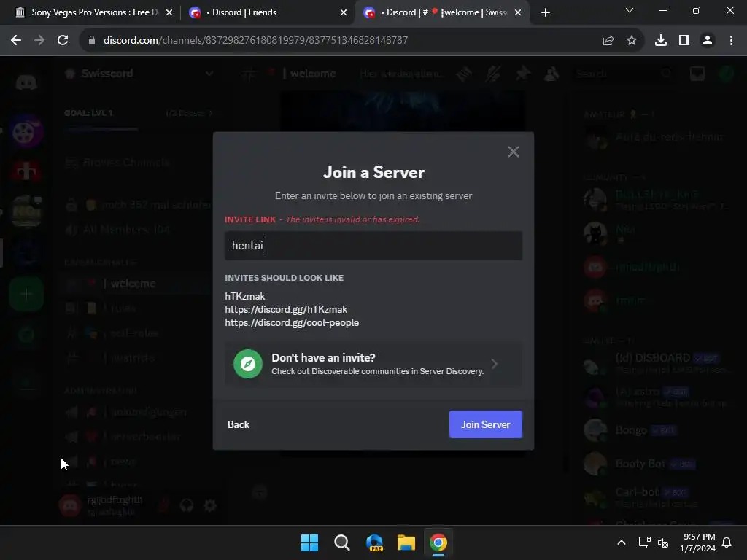This screenshot has height=560, width=747.
Task: Open Discord home direct messages icon
Action: (26, 82)
